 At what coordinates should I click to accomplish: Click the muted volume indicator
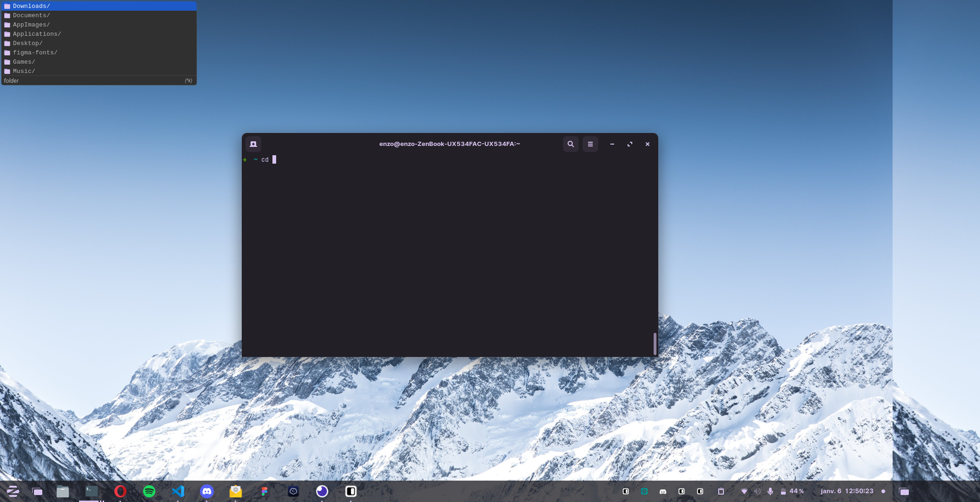coord(758,491)
